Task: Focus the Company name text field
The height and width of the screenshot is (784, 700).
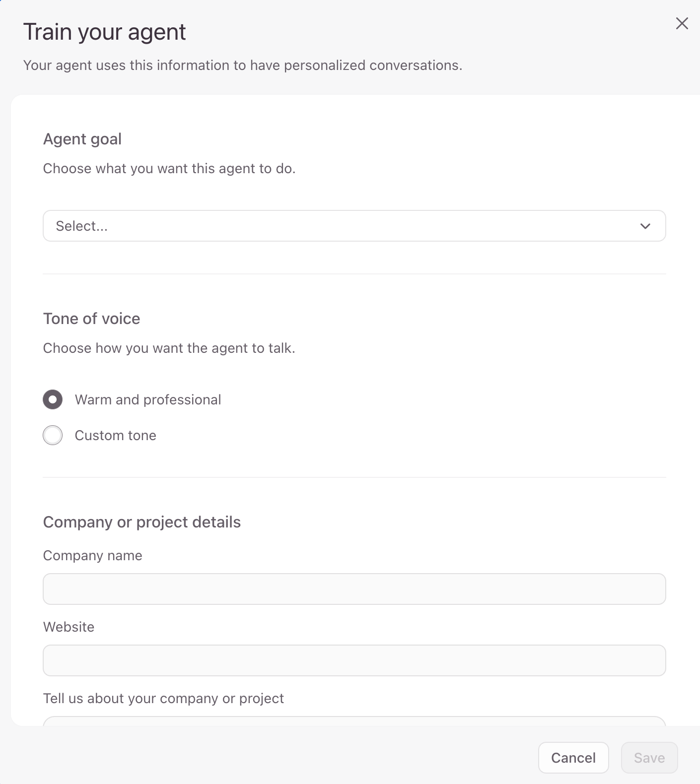Action: click(353, 589)
